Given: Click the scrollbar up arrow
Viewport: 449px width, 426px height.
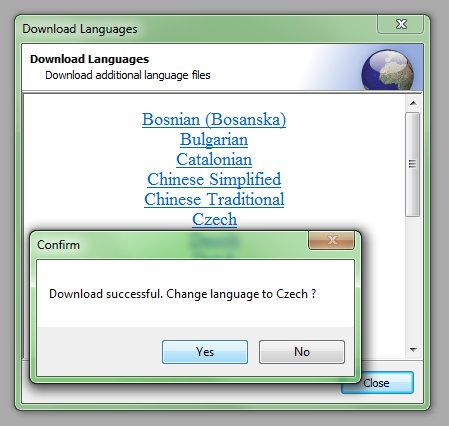Looking at the screenshot, I should click(413, 103).
